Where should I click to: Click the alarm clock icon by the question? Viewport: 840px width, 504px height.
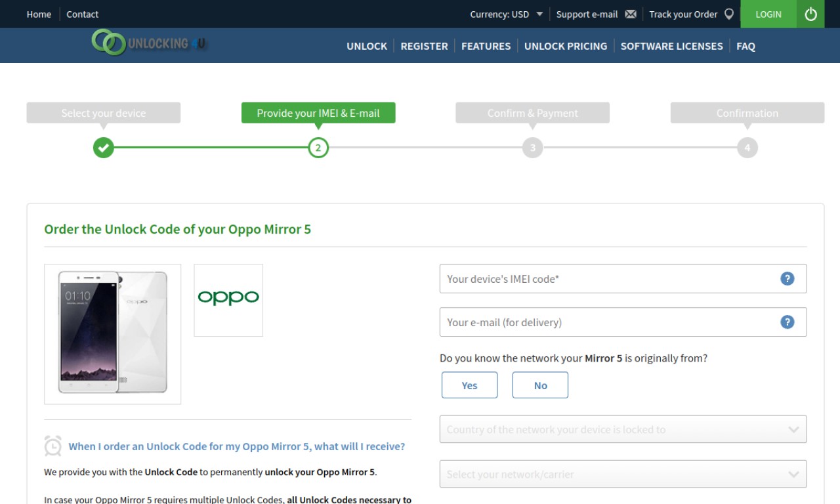click(x=53, y=446)
